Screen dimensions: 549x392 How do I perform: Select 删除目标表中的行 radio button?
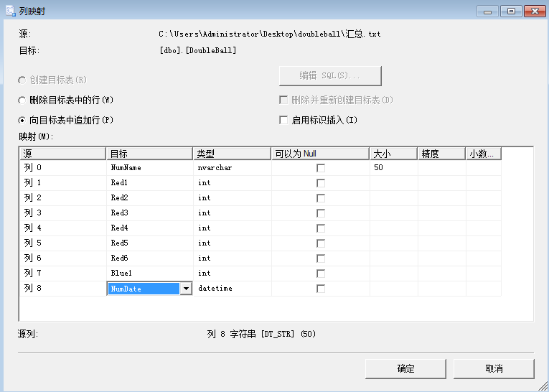(22, 101)
